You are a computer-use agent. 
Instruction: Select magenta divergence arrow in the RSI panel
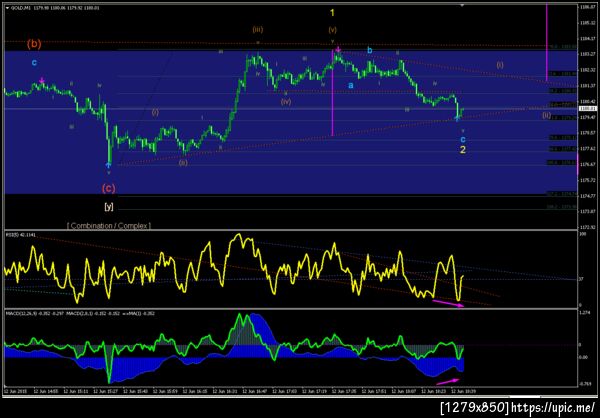click(x=448, y=303)
